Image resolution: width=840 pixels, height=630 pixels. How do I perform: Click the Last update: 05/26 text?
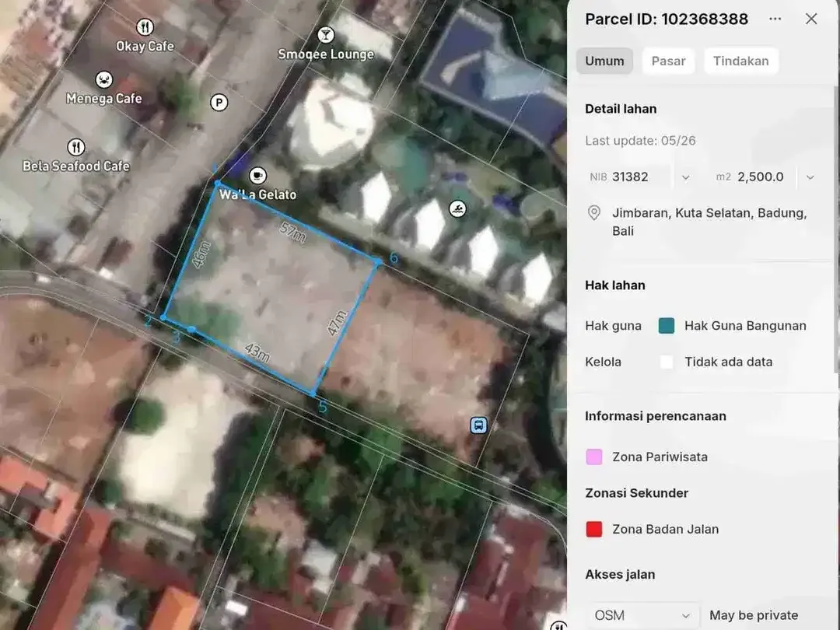click(640, 141)
